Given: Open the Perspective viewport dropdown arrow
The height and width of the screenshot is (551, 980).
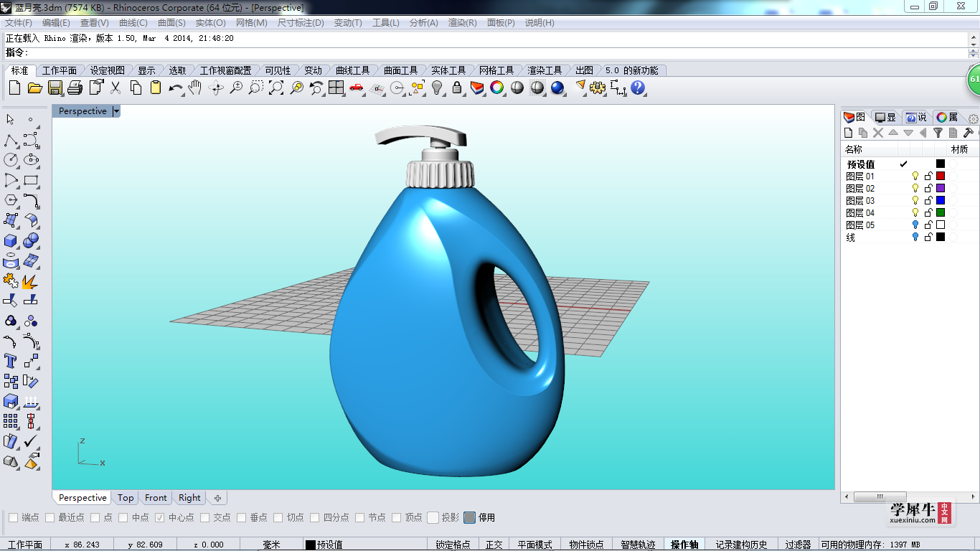Looking at the screenshot, I should [x=116, y=111].
